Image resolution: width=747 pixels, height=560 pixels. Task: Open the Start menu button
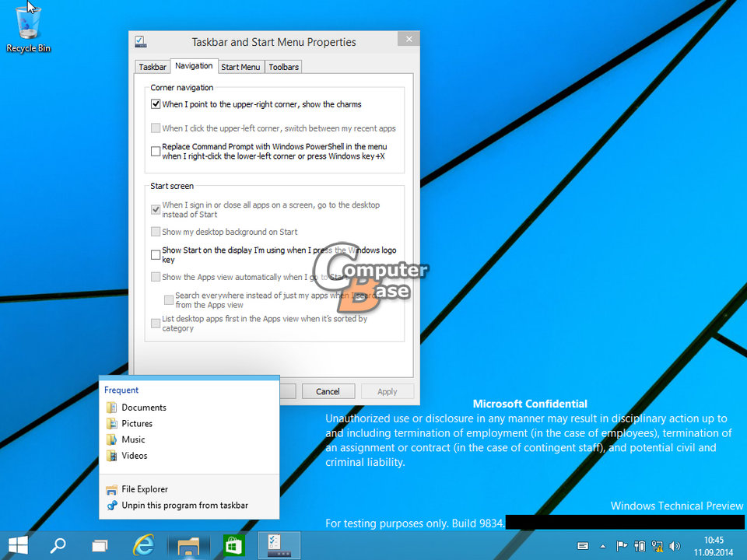[19, 544]
